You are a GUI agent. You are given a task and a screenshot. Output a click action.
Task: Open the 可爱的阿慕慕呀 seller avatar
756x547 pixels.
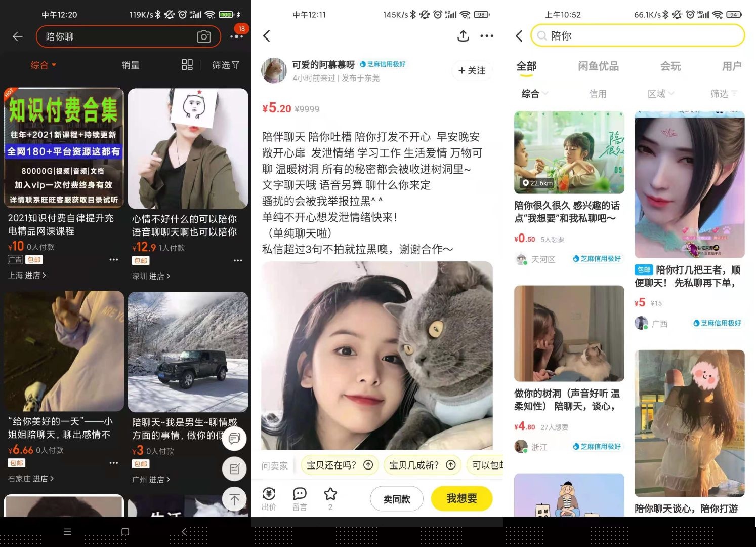274,70
